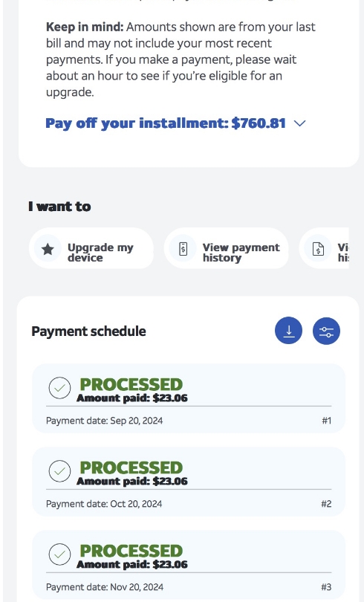Open the Sep 20, 2024 processed payment
The image size is (364, 602).
pyautogui.click(x=189, y=398)
